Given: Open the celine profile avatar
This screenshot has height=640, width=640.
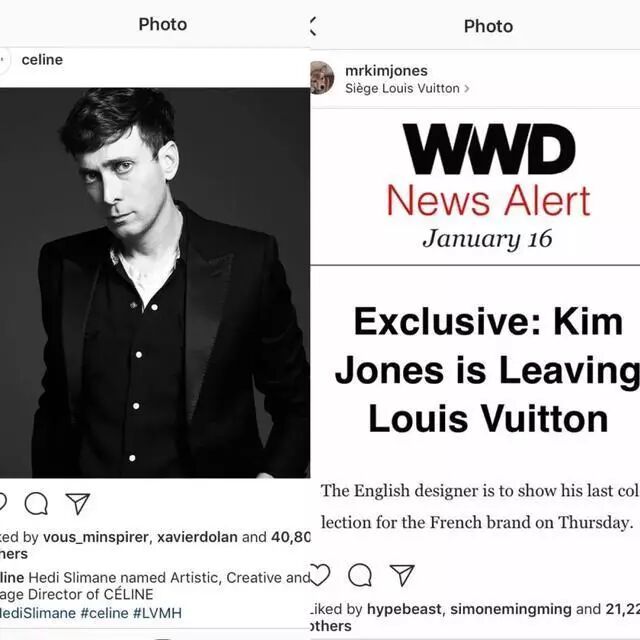Looking at the screenshot, I should 3,60.
